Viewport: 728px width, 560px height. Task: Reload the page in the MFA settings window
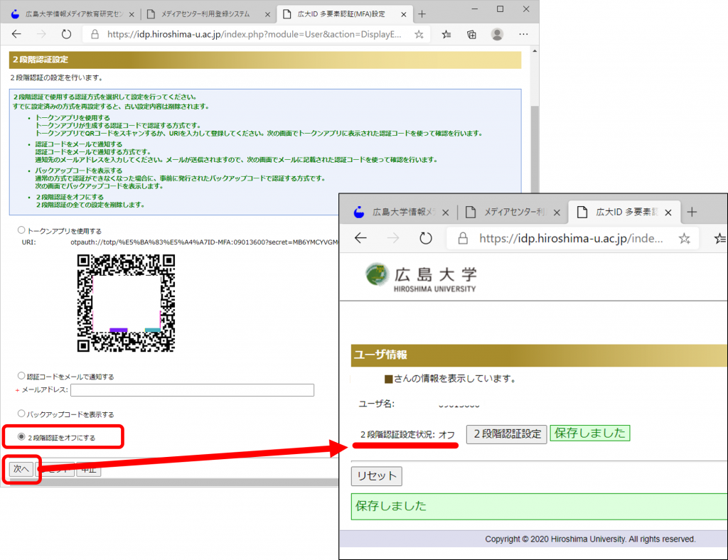tap(66, 34)
